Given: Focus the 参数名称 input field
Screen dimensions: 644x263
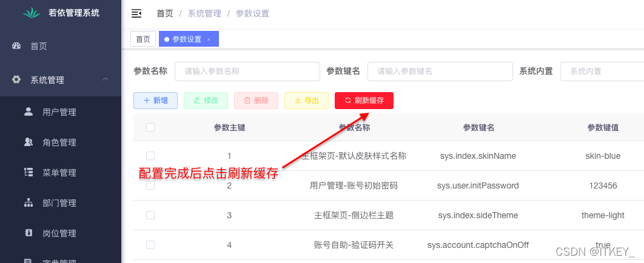Looking at the screenshot, I should 247,72.
